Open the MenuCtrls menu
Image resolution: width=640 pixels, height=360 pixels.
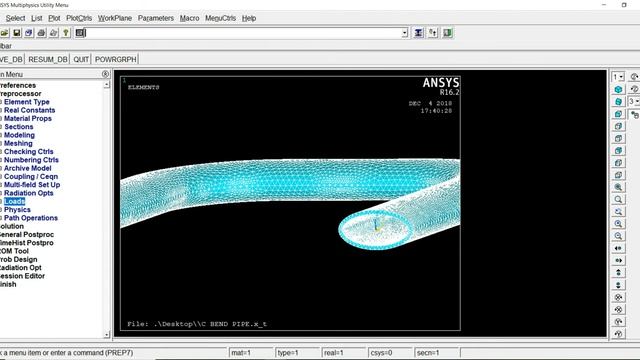220,18
